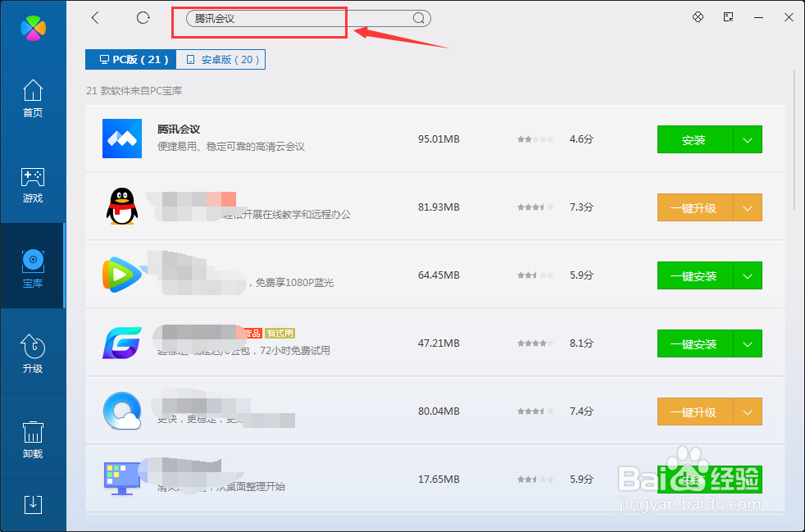Click 一键安装 for the 64.45MB app
Image resolution: width=805 pixels, height=532 pixels.
click(695, 275)
